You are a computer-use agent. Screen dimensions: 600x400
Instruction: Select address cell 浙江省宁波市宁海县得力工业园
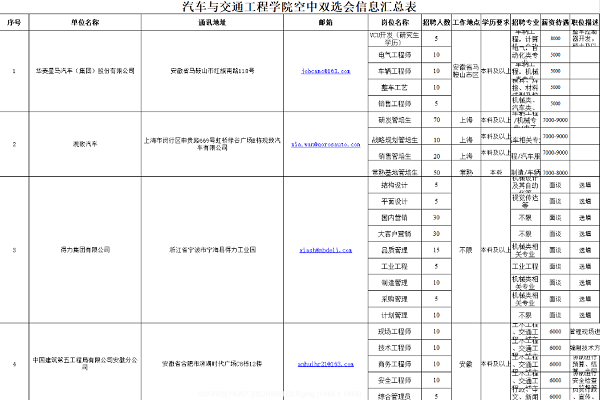pyautogui.click(x=212, y=250)
